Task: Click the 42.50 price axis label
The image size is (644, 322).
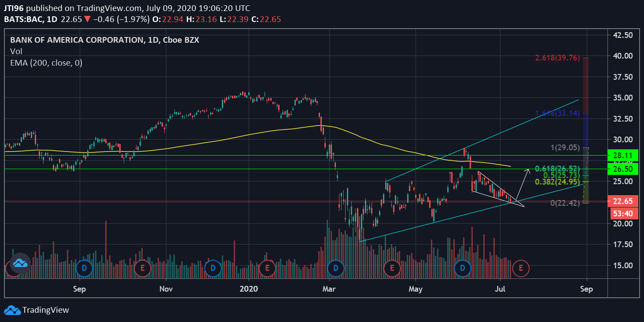Action: (x=623, y=35)
